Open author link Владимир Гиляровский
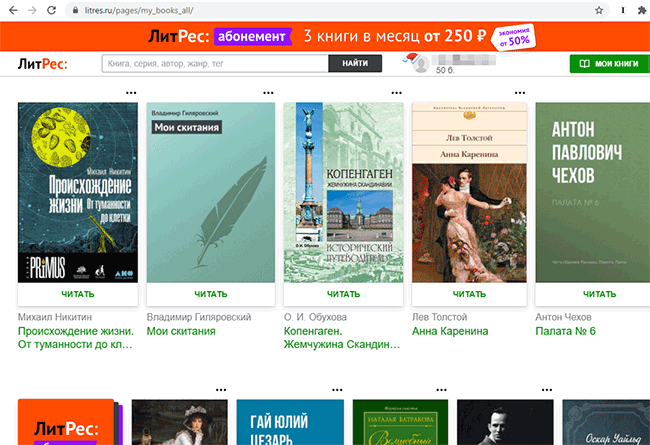Screen dimensions: 650x445 pyautogui.click(x=199, y=317)
